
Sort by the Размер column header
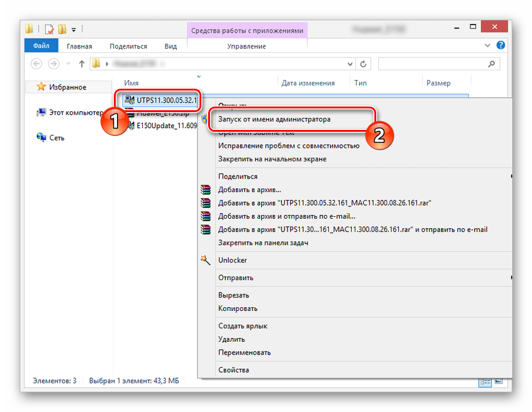pos(438,83)
